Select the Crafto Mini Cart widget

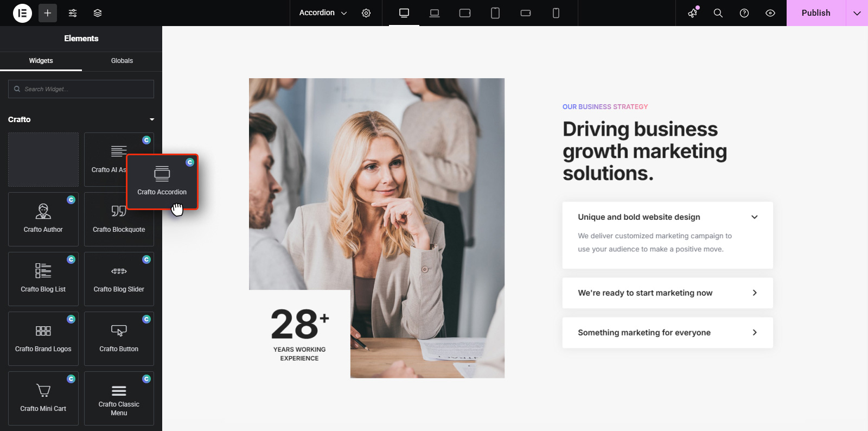pyautogui.click(x=43, y=398)
